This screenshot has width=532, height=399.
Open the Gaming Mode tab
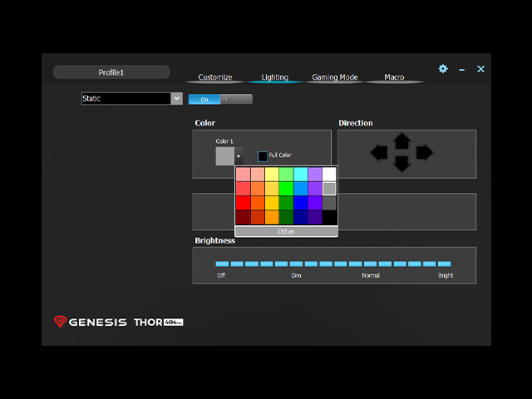pyautogui.click(x=335, y=77)
